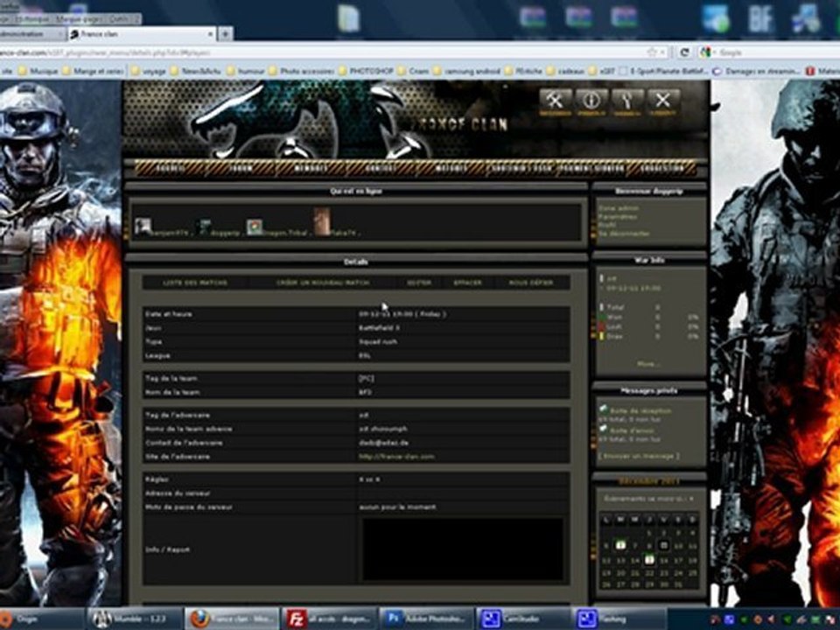The height and width of the screenshot is (630, 840).
Task: Click the Se déconnecter link
Action: click(x=624, y=234)
